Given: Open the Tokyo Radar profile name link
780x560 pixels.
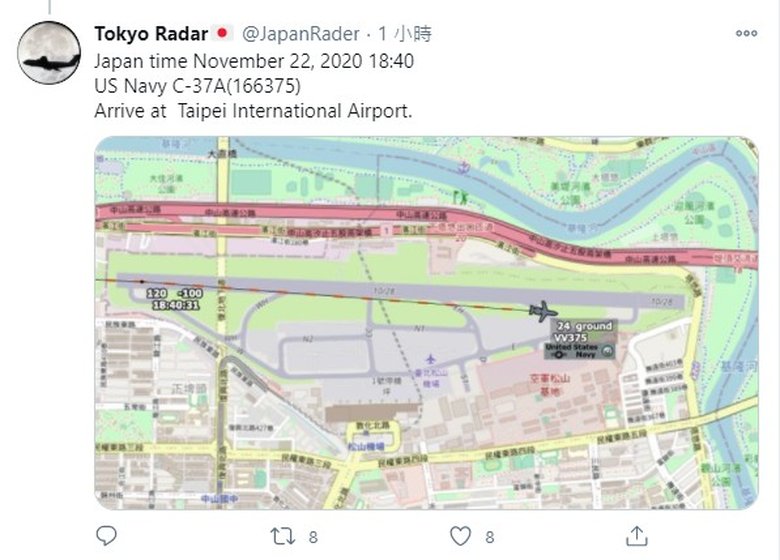Looking at the screenshot, I should pos(151,33).
